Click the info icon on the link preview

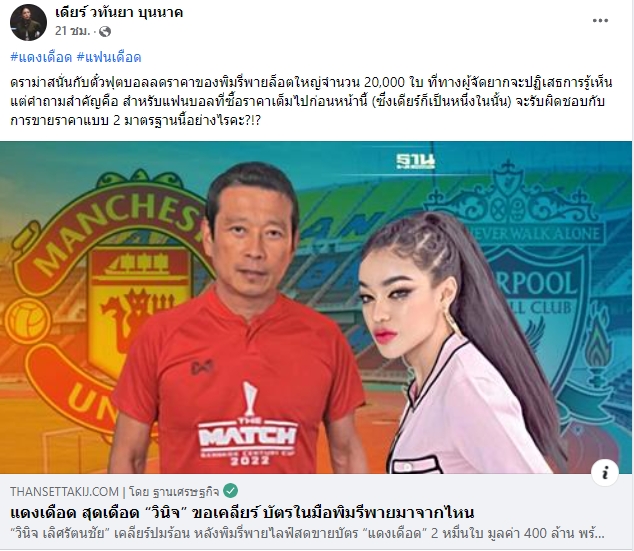pyautogui.click(x=605, y=473)
